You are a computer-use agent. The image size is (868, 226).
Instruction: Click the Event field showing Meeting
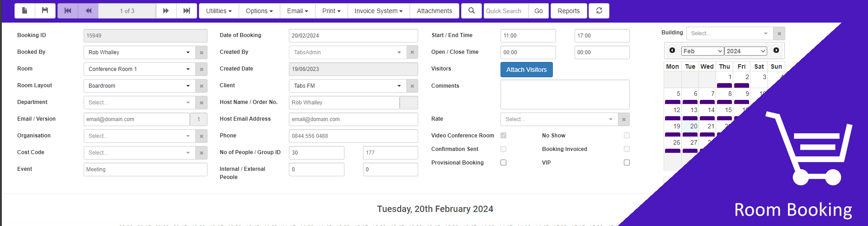[146, 169]
